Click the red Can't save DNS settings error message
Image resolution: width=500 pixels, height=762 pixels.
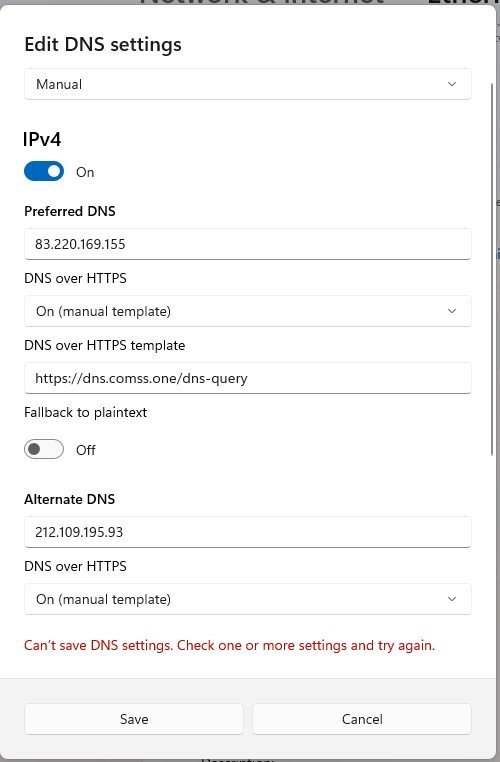click(x=229, y=645)
